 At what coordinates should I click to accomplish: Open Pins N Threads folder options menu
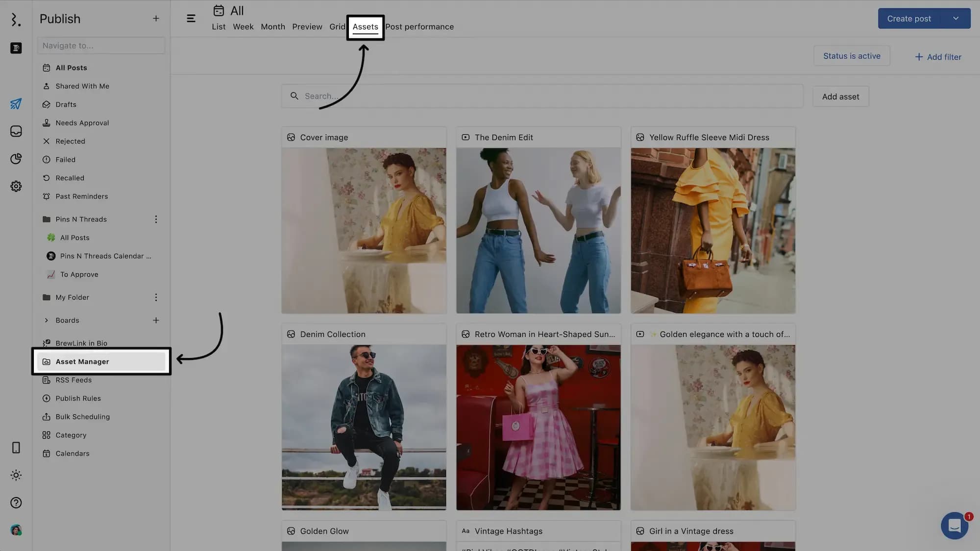pos(156,219)
